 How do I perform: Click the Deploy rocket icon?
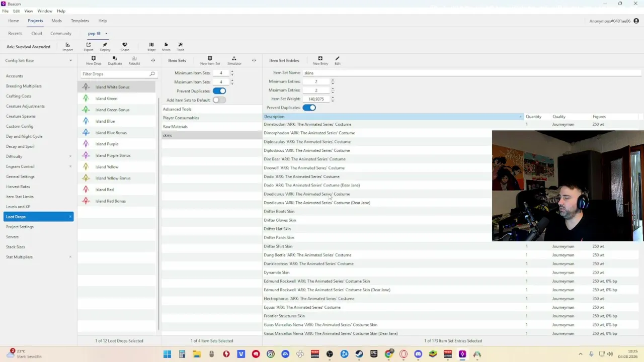105,46
